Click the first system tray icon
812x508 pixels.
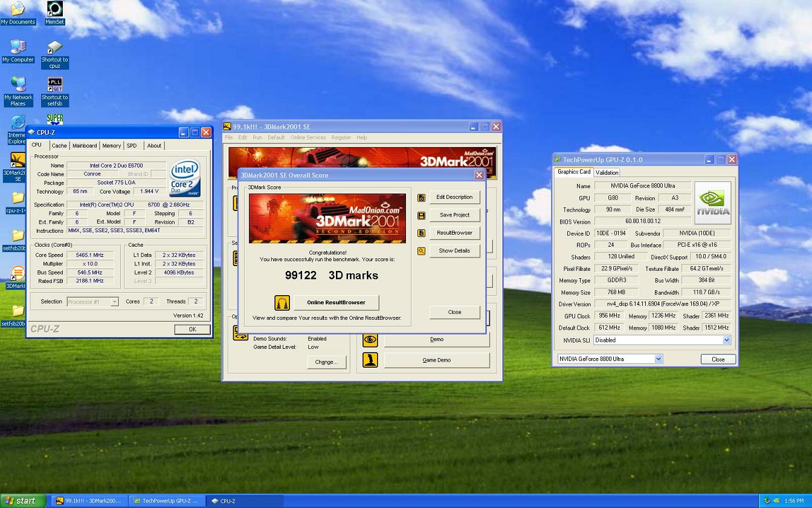point(767,501)
